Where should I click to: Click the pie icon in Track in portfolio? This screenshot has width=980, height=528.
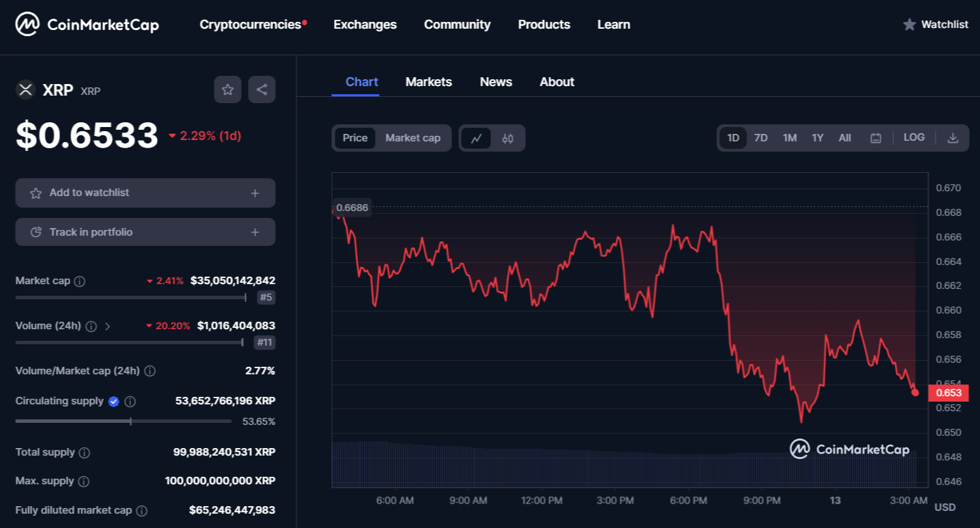(x=36, y=232)
